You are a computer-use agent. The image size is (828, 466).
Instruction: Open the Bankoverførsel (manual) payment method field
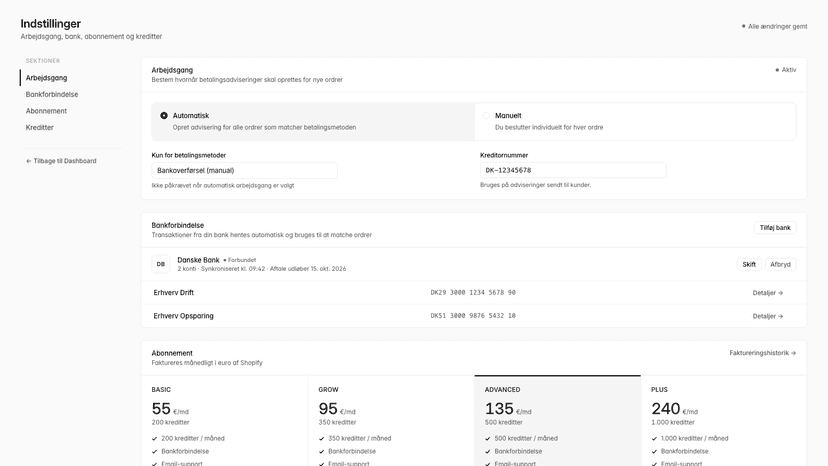click(x=244, y=170)
